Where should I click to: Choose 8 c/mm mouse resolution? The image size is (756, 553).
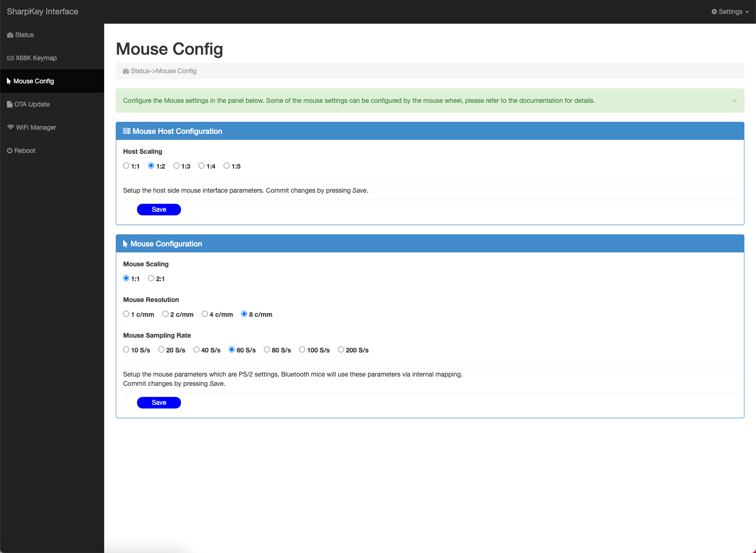tap(244, 314)
